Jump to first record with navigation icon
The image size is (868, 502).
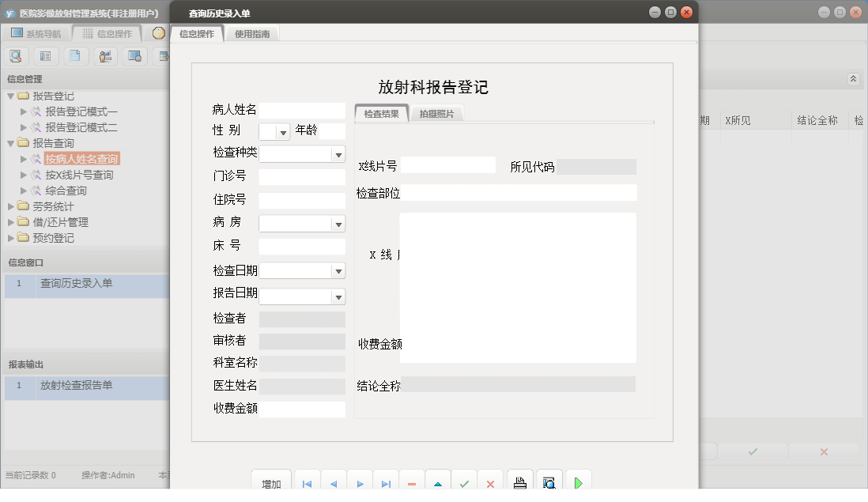tap(307, 481)
